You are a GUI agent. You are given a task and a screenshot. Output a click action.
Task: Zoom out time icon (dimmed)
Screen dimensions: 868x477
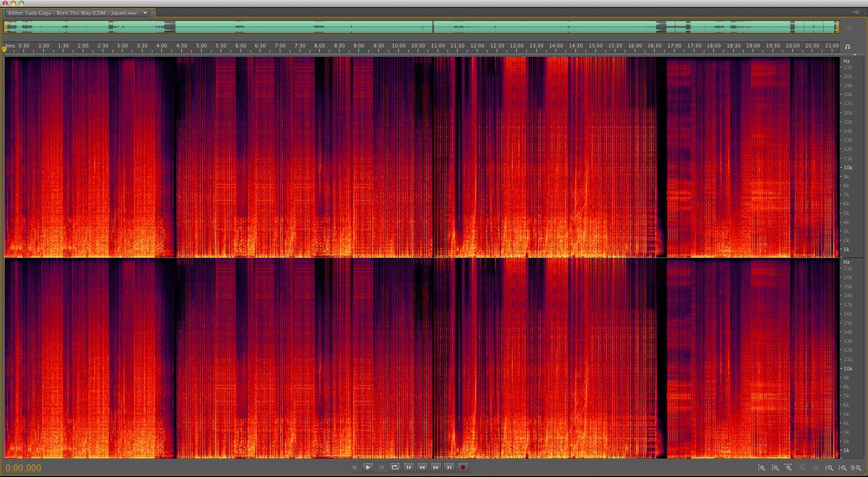(x=802, y=468)
